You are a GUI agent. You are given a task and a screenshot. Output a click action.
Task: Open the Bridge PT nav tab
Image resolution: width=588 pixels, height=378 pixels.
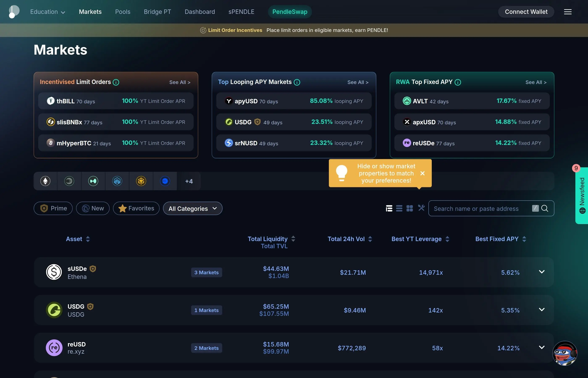[x=157, y=12]
